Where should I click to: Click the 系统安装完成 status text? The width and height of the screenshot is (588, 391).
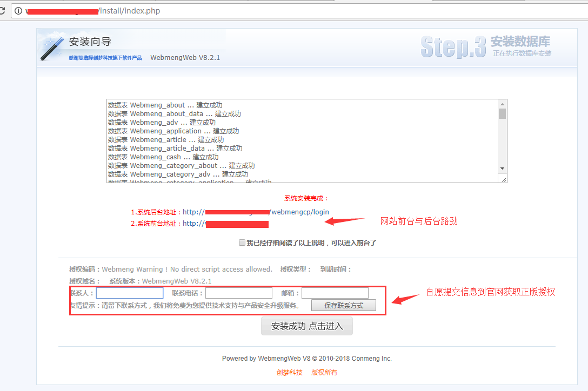[306, 198]
